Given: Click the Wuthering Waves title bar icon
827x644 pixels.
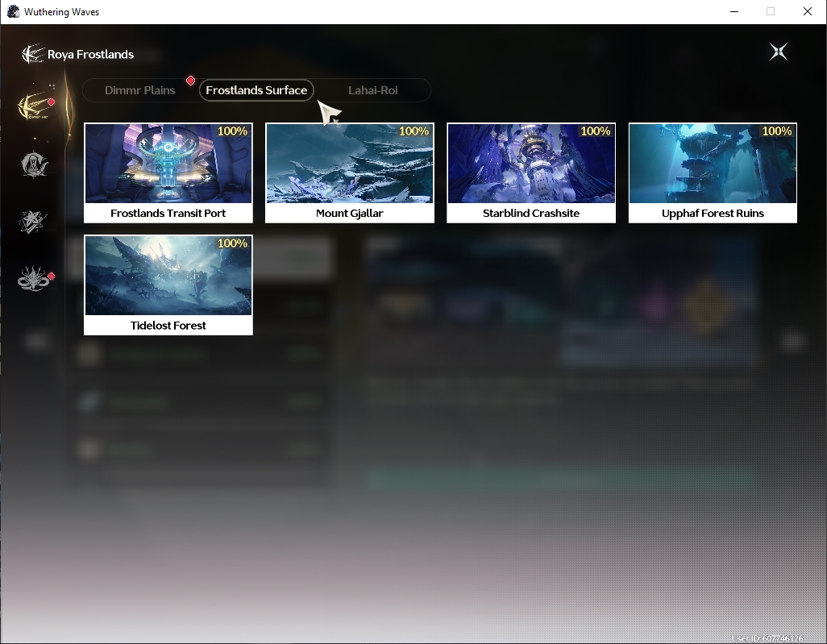Looking at the screenshot, I should click(x=13, y=11).
